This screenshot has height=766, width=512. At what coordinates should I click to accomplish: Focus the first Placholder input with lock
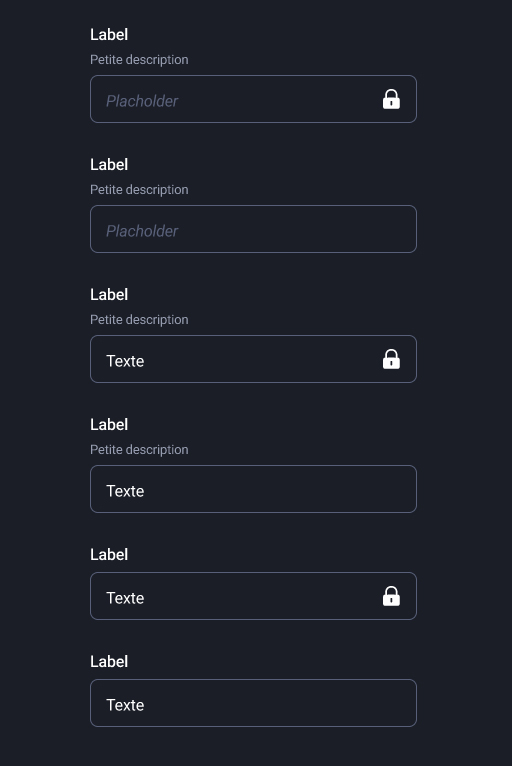click(x=253, y=99)
